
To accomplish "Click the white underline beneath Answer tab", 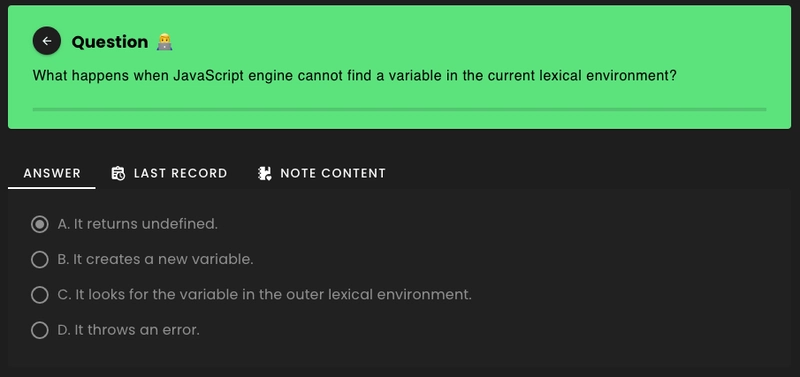I will click(52, 188).
